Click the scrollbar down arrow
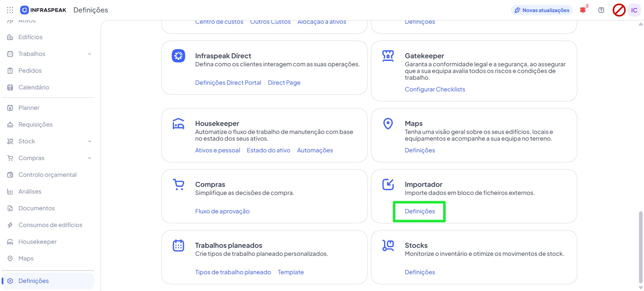Screen dimensions: 644x291 641,288
